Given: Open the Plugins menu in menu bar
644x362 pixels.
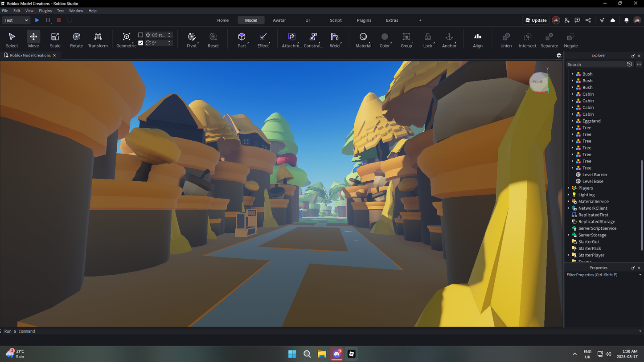Looking at the screenshot, I should tap(45, 11).
